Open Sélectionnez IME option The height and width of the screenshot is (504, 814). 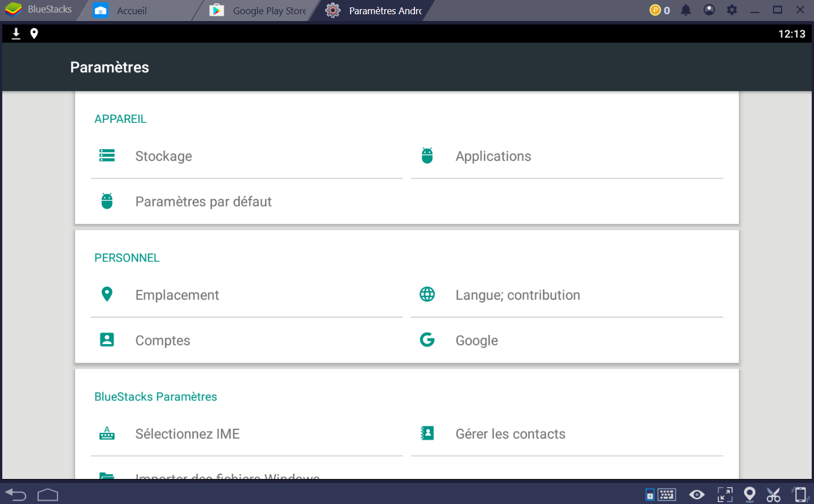click(x=247, y=433)
